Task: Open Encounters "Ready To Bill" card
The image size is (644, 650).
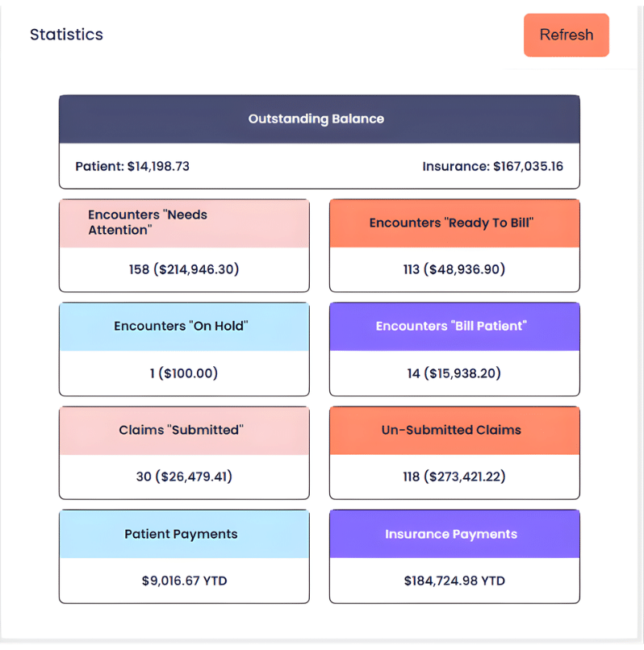Action: [454, 223]
